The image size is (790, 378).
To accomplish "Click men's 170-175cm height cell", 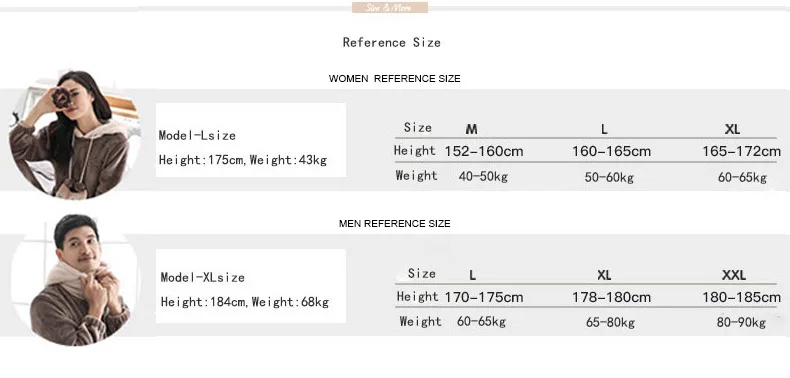I will pos(484,297).
